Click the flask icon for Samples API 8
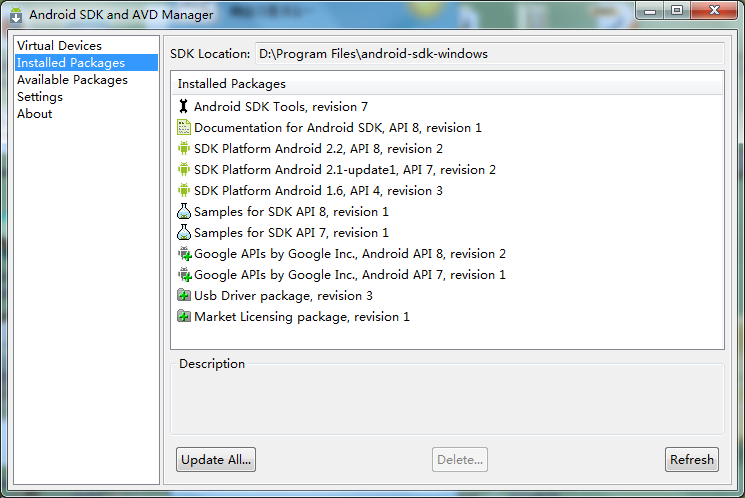Screen dimensions: 745x498 [x=183, y=211]
